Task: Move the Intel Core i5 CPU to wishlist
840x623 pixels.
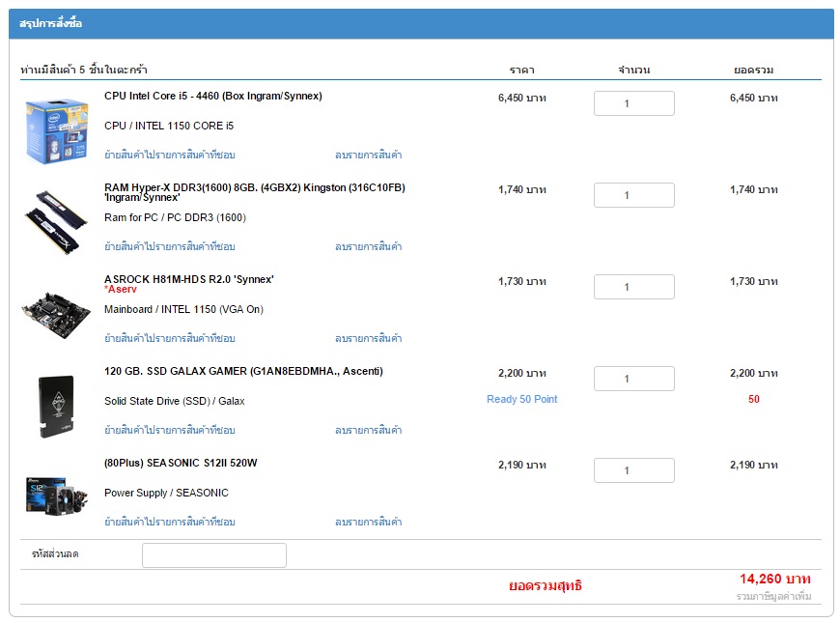Action: click(170, 155)
